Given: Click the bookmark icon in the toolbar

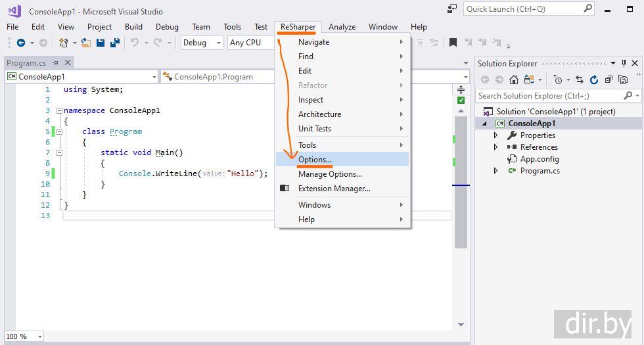Looking at the screenshot, I should coord(453,43).
